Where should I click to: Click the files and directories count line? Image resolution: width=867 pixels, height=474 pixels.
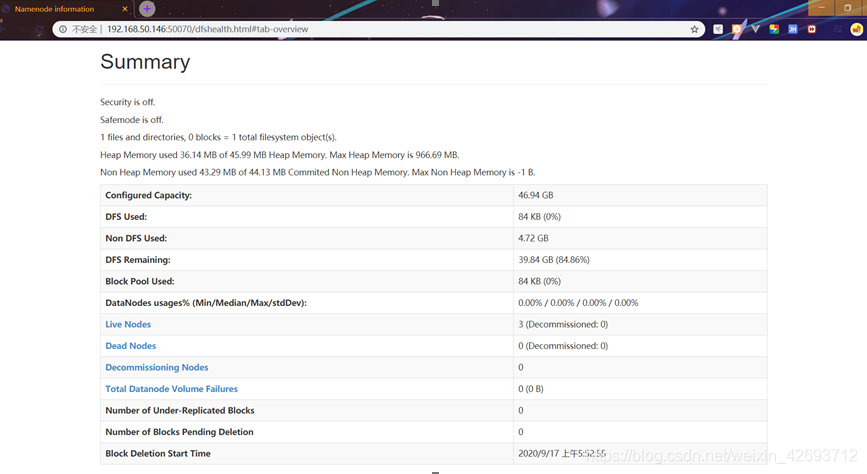coord(218,137)
